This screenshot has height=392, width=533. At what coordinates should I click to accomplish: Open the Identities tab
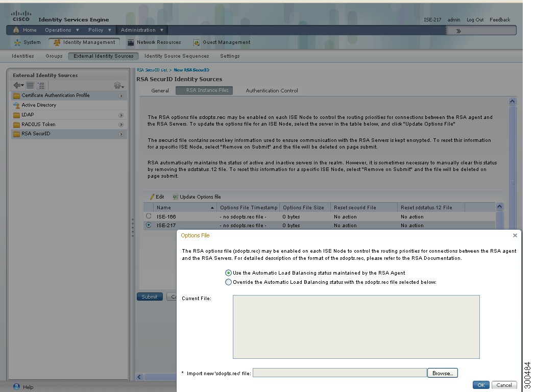coord(23,56)
